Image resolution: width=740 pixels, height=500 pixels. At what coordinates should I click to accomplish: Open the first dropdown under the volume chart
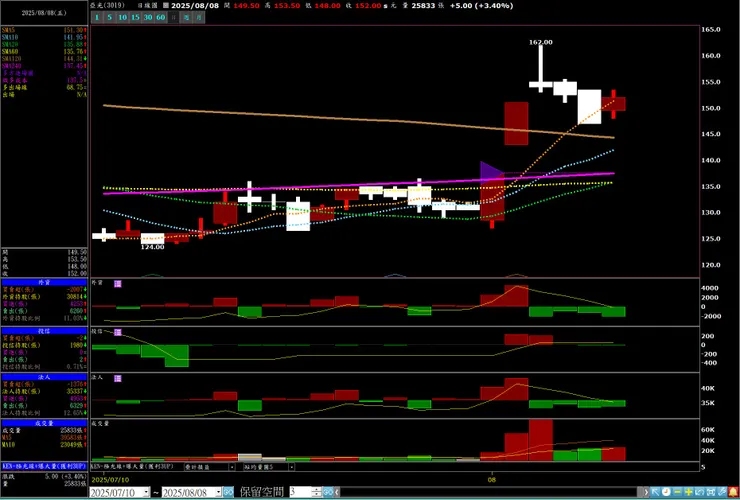coord(232,467)
